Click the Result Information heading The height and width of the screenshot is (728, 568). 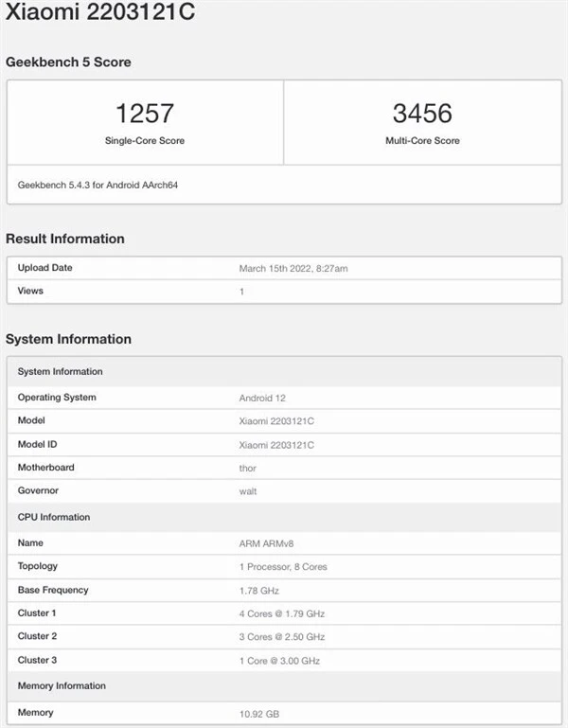(x=65, y=239)
